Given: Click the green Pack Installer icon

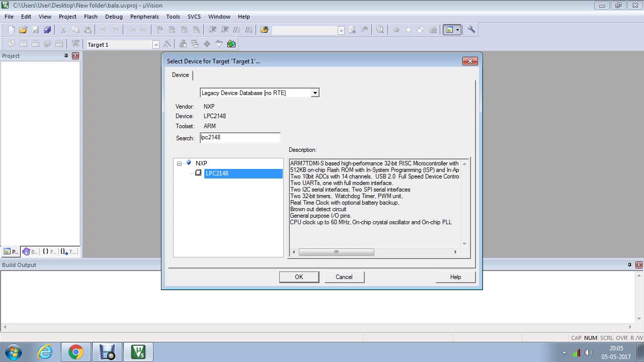Looking at the screenshot, I should point(231,44).
